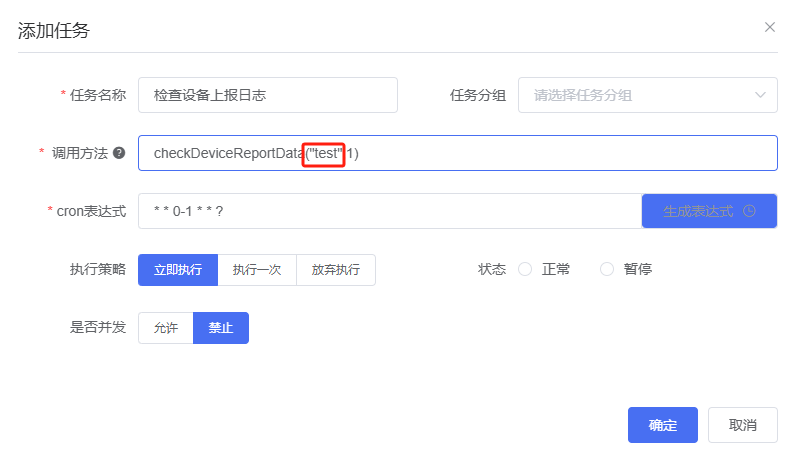Select 执行一次 execution strategy
Screen dimensions: 794x461
[257, 270]
